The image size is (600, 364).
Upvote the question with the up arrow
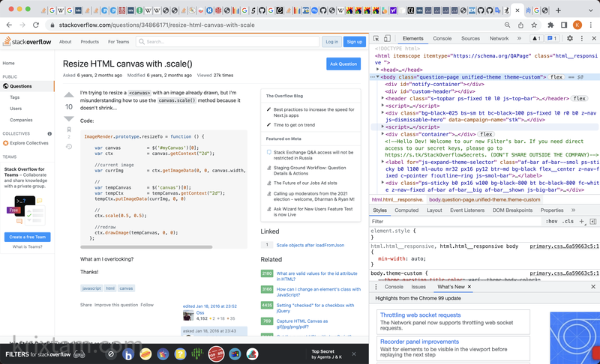coord(69,95)
